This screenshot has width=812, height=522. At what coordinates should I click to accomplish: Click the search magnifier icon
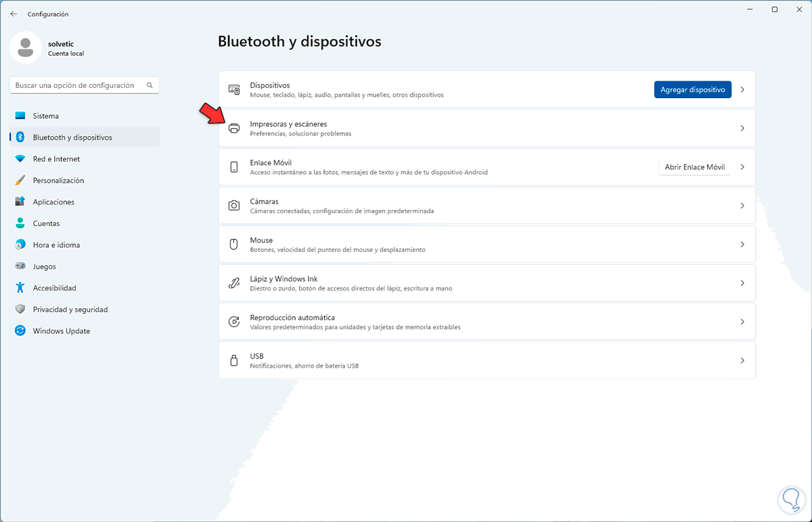150,85
